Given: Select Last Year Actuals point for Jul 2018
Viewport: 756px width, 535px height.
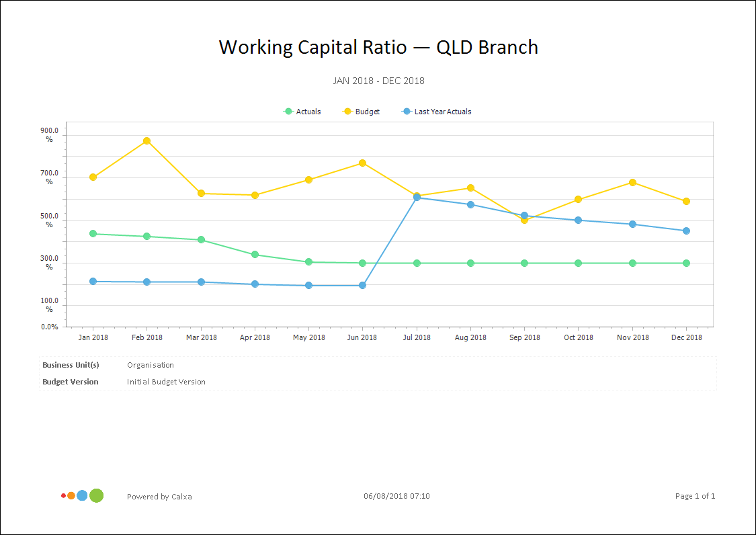Looking at the screenshot, I should coord(417,198).
